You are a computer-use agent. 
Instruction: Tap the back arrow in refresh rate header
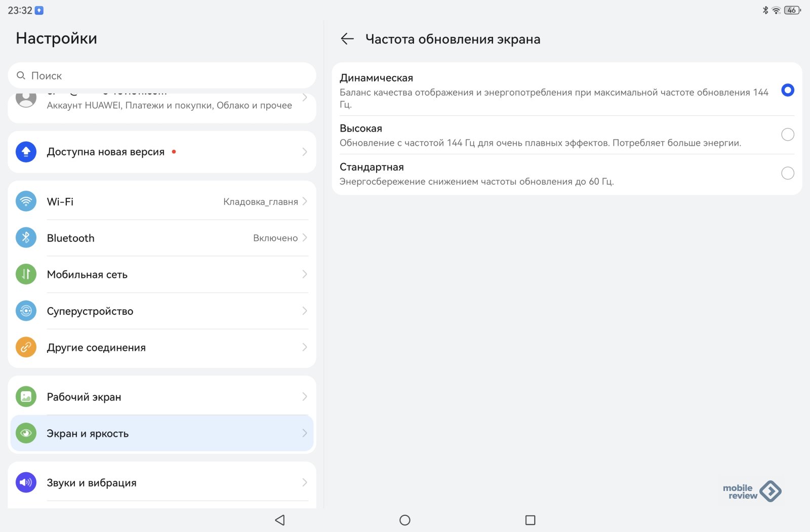pyautogui.click(x=347, y=39)
